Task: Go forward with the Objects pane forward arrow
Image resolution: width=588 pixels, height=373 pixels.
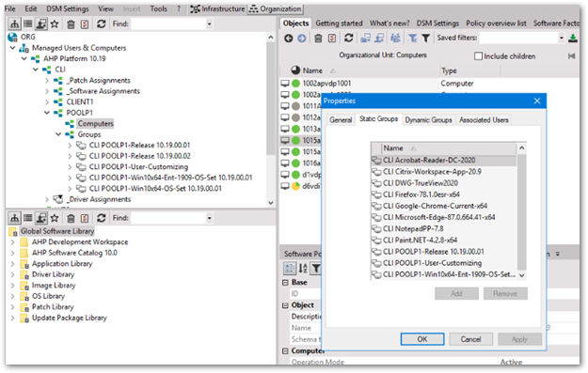Action: [x=302, y=39]
